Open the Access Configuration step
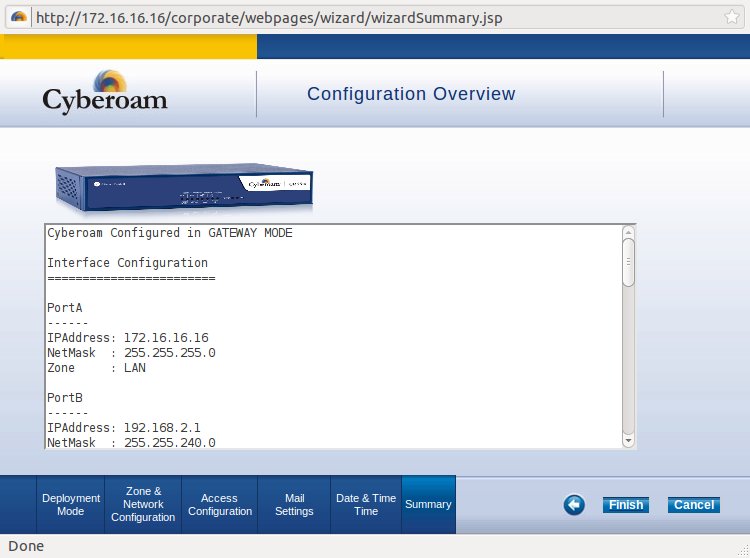The image size is (750, 558). tap(220, 504)
